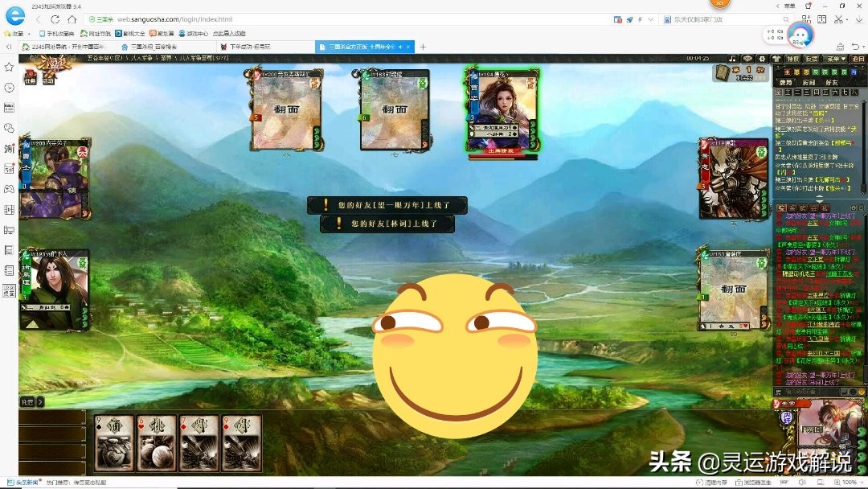Click the browser search box
Image resolution: width=868 pixels, height=489 pixels.
coord(725,19)
